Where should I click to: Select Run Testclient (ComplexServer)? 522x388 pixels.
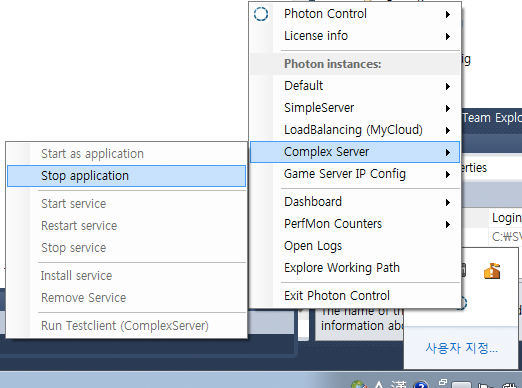tap(126, 326)
